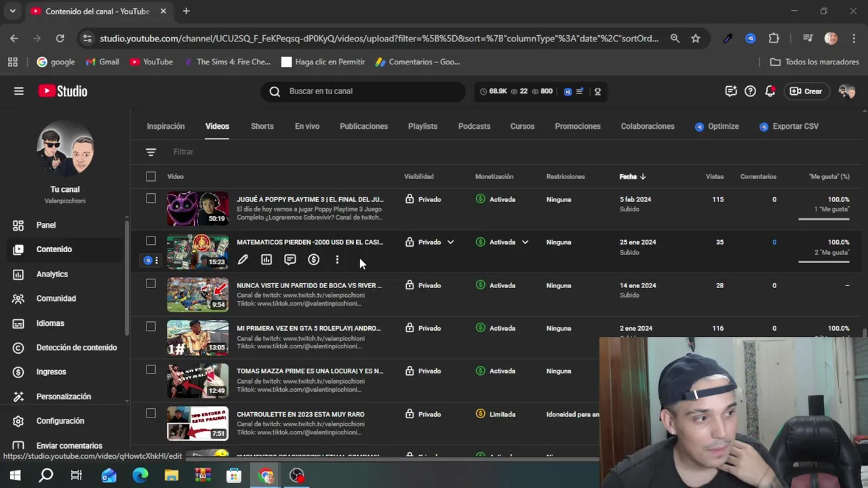Check the CHATROULETTE EN 2023 video
868x488 pixels.
[151, 413]
